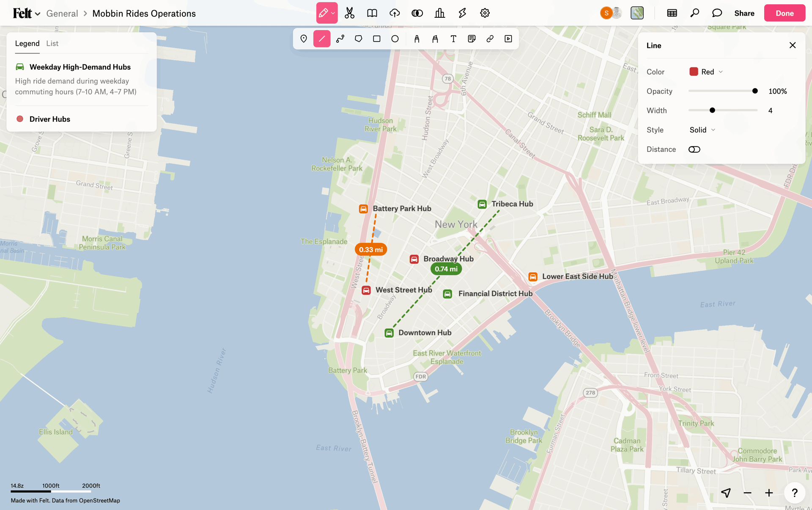The width and height of the screenshot is (812, 510).
Task: Select the Note tool
Action: pos(472,39)
